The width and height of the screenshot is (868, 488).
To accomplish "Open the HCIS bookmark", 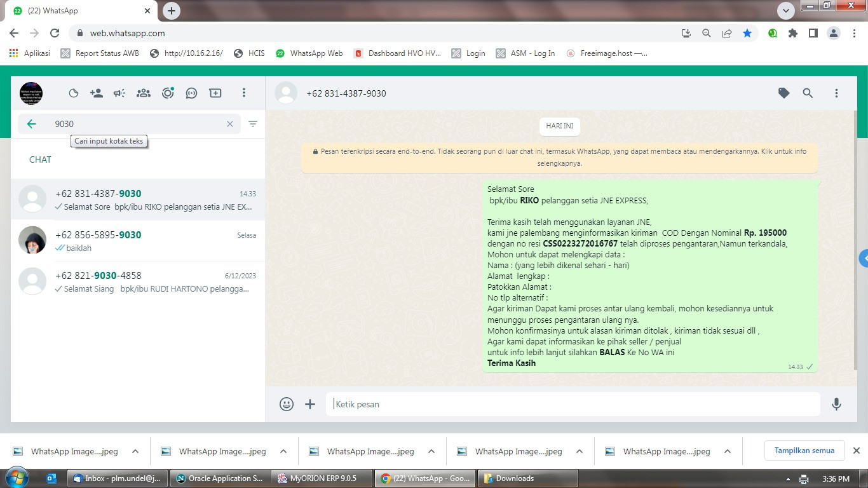I will 249,53.
